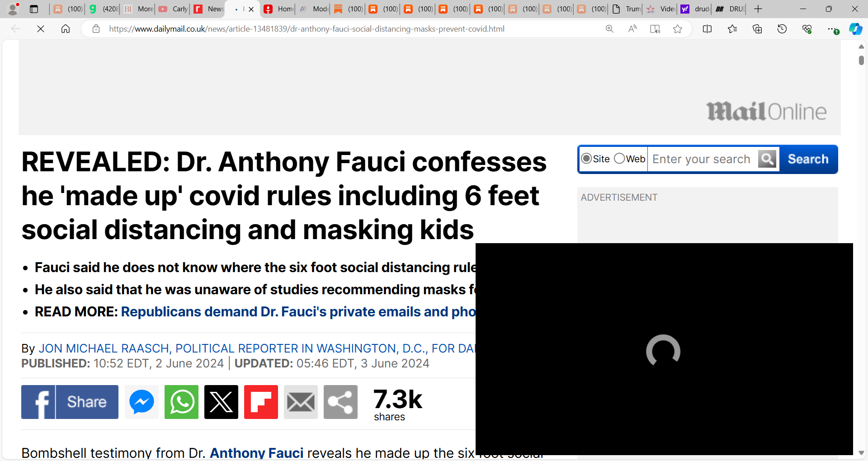Switch to the Yahoo drudge tab
Viewport: 868px width, 461px height.
tap(695, 9)
